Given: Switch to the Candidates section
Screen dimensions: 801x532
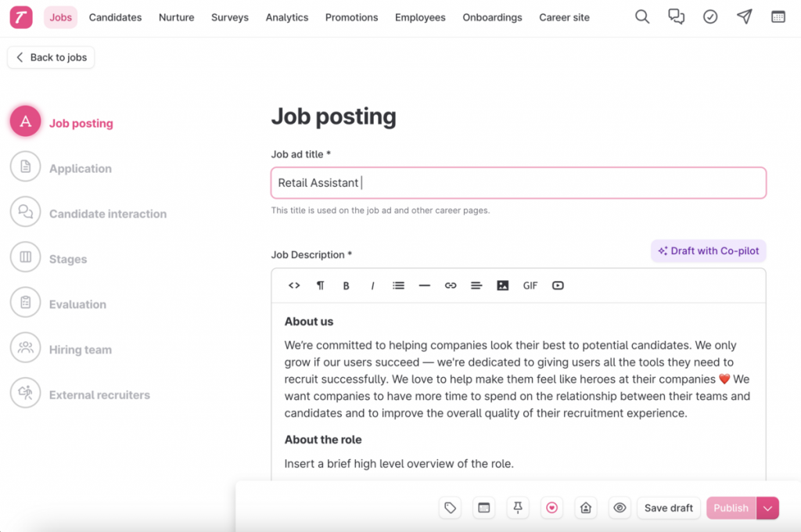Looking at the screenshot, I should [x=115, y=16].
